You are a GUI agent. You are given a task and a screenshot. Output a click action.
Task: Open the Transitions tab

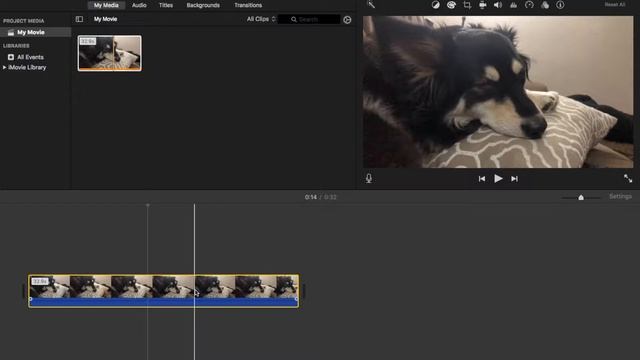point(248,5)
